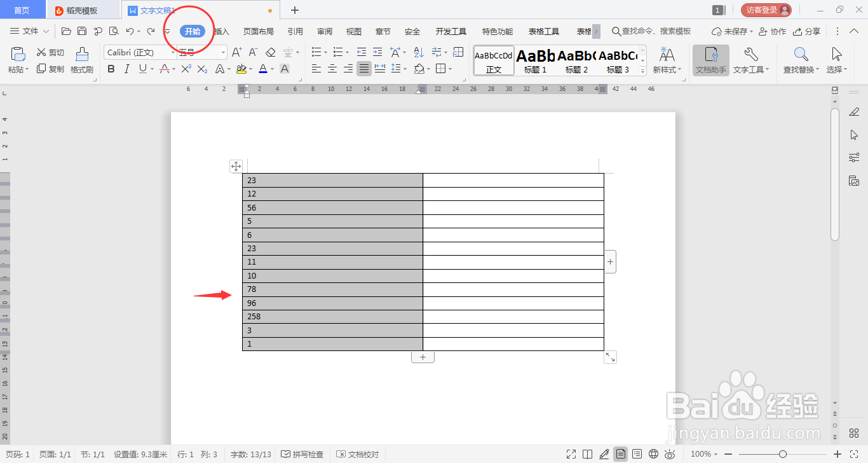This screenshot has height=463, width=868.
Task: Expand the bullet list dropdown arrow
Action: [x=326, y=52]
